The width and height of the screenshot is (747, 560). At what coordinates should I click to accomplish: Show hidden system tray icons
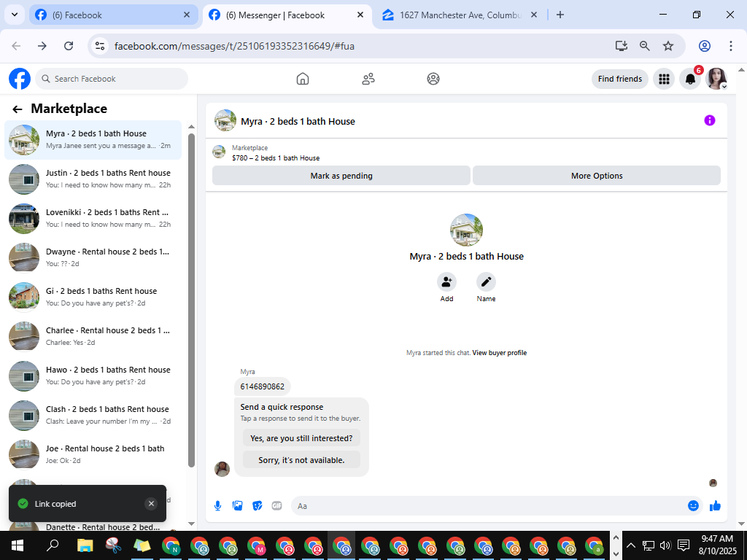631,545
